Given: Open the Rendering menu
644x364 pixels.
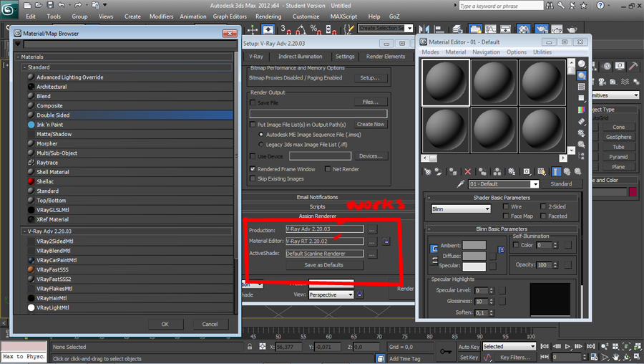Looking at the screenshot, I should coord(268,16).
